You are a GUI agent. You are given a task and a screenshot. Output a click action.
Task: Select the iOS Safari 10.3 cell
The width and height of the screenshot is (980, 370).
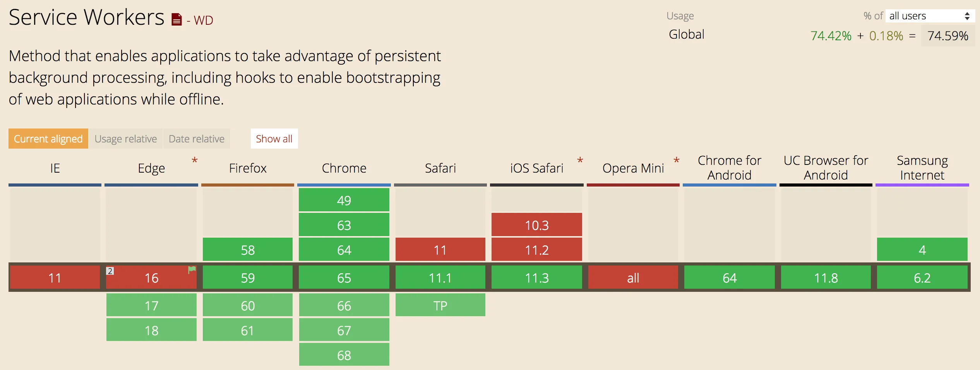tap(537, 225)
